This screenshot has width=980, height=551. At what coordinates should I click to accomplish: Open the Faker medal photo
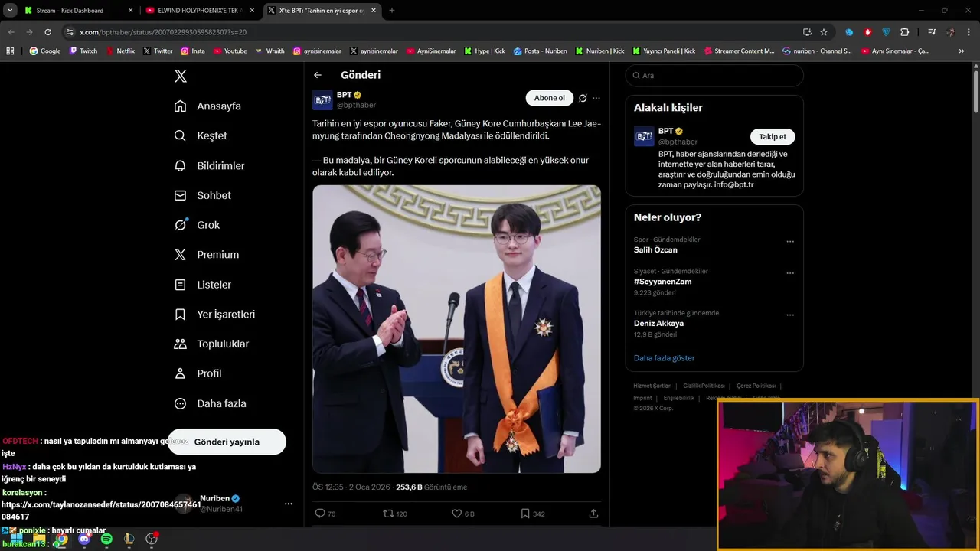[456, 329]
